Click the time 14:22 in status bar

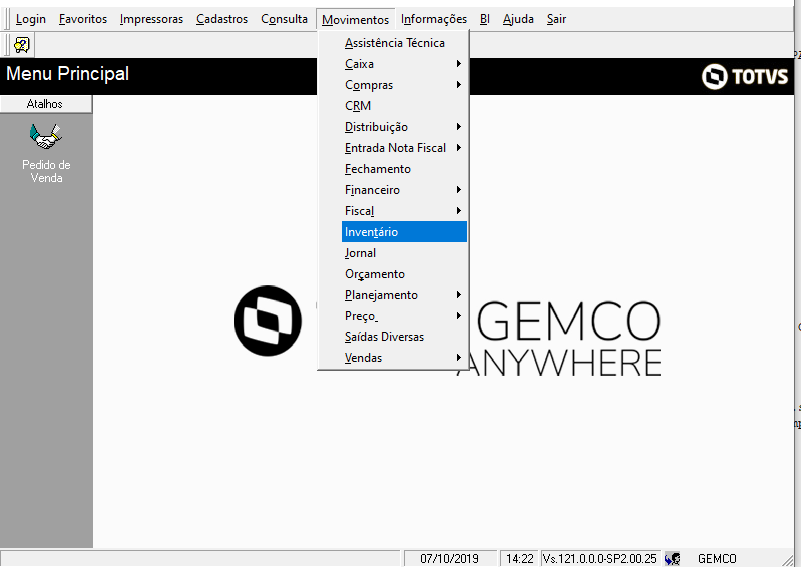point(520,558)
